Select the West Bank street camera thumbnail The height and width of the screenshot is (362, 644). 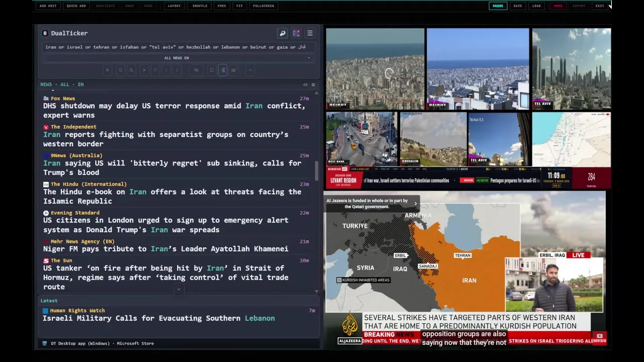point(361,139)
